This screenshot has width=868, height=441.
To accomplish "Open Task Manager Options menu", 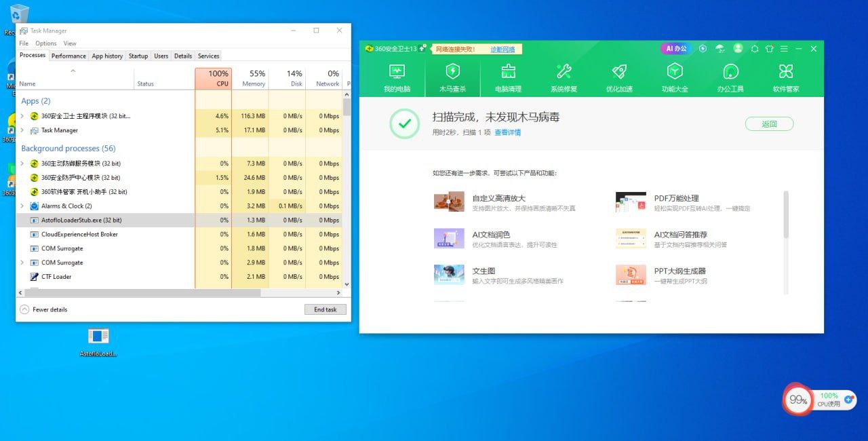I will [x=46, y=43].
